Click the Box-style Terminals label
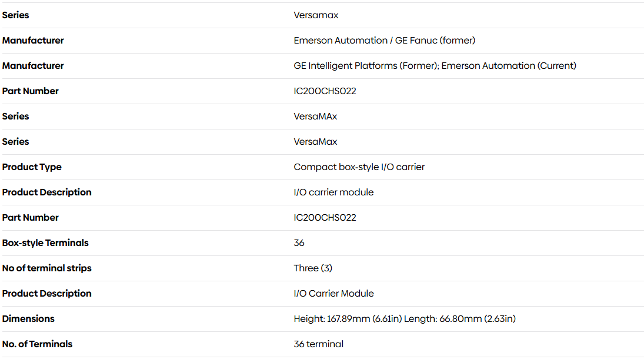Screen dimensions: 644x359 [45, 242]
